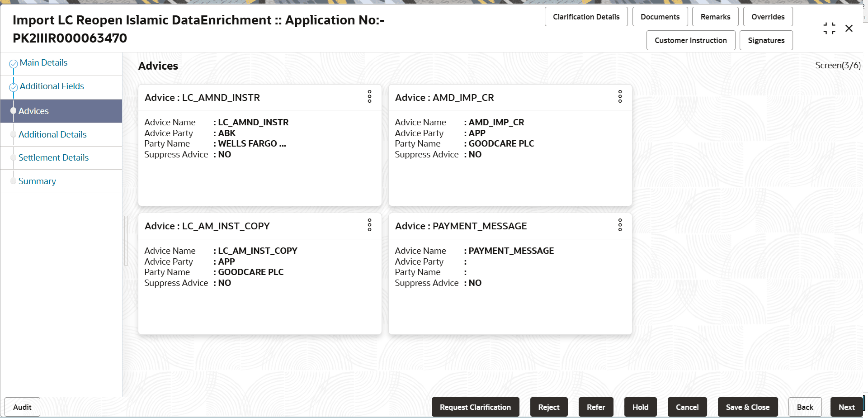
Task: Click Request Clarification
Action: click(x=475, y=407)
